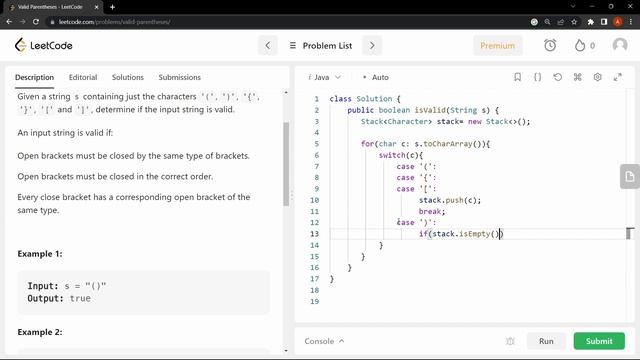Switch to the Solutions tab
This screenshot has height=360, width=640.
point(128,77)
